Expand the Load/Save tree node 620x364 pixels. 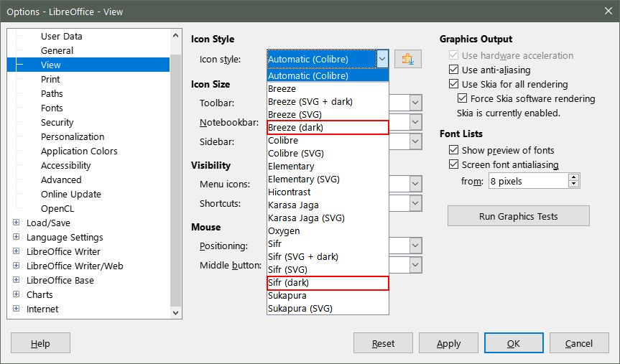coord(17,223)
